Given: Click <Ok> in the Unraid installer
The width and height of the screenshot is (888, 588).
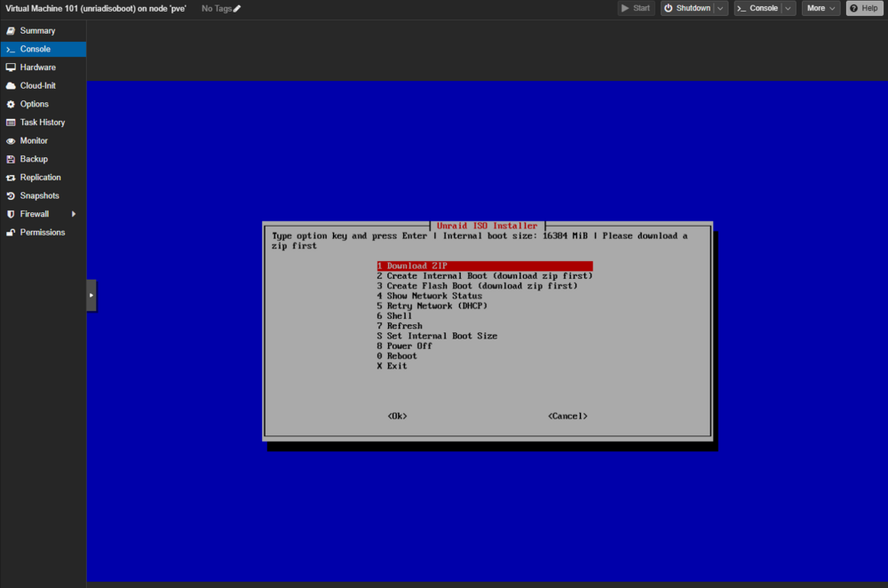Looking at the screenshot, I should click(397, 416).
